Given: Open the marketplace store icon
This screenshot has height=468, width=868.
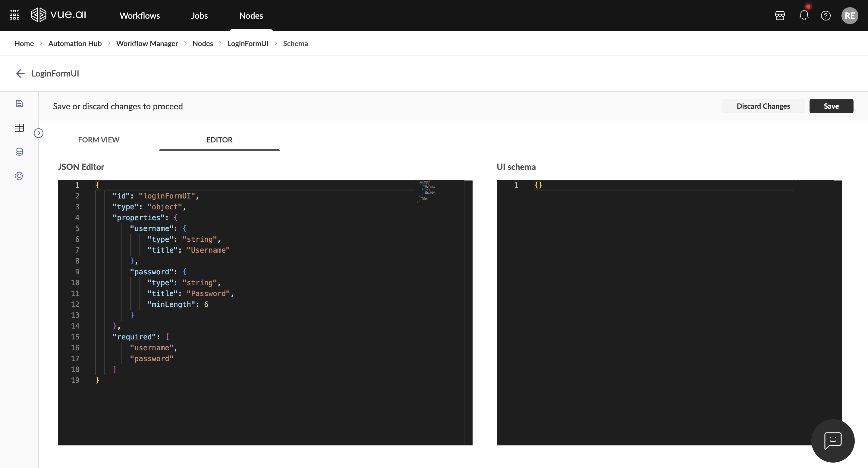Looking at the screenshot, I should 780,15.
